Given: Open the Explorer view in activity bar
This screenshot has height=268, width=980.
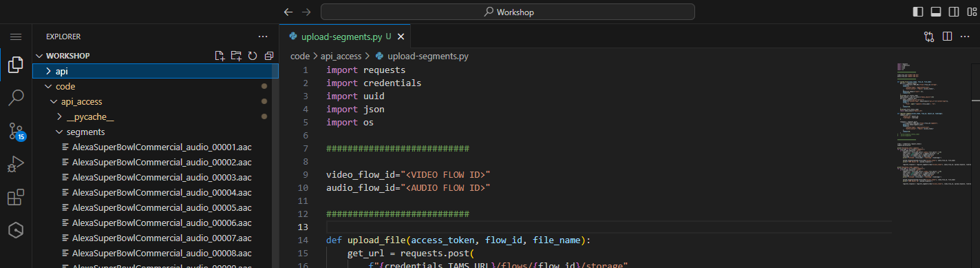Looking at the screenshot, I should 16,65.
